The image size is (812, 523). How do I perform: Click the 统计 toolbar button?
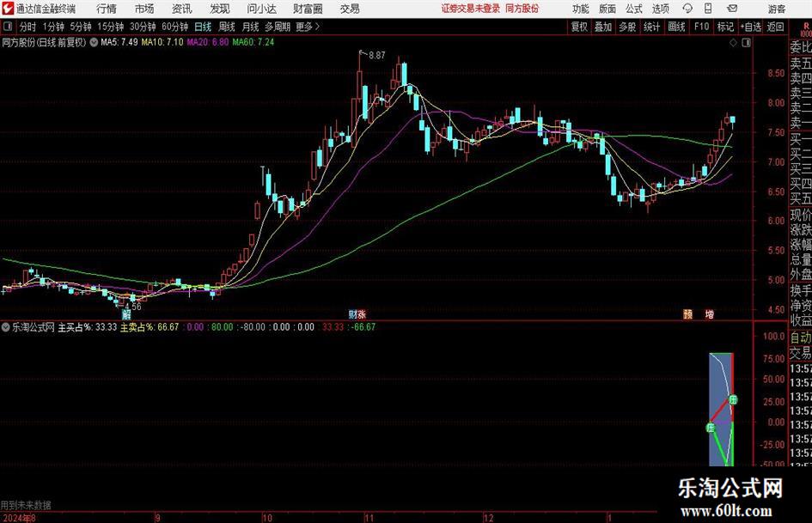[x=652, y=27]
